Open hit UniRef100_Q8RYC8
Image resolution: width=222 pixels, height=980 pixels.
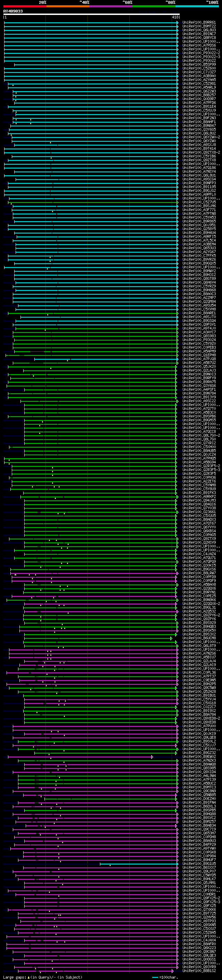[199, 38]
